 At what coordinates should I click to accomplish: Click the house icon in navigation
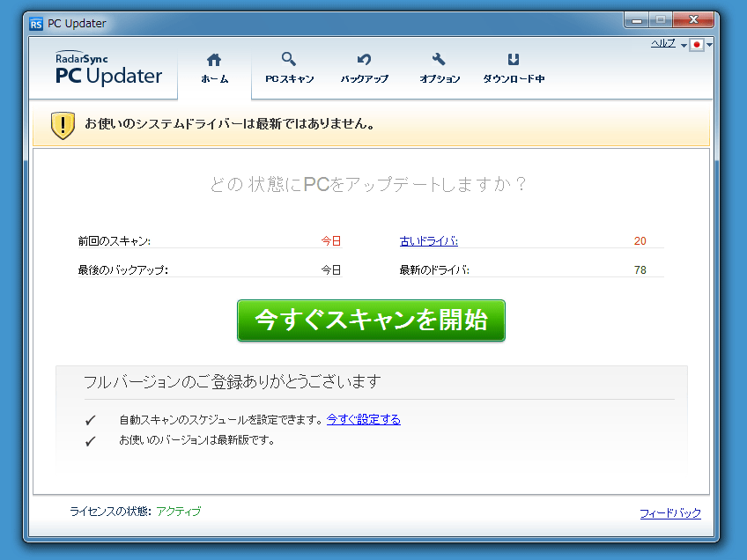pyautogui.click(x=214, y=60)
